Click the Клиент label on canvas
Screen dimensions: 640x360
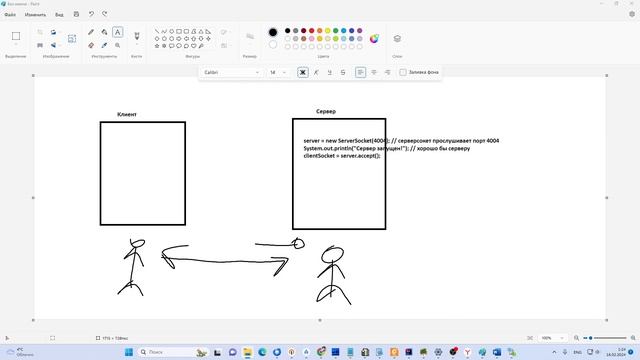point(127,114)
